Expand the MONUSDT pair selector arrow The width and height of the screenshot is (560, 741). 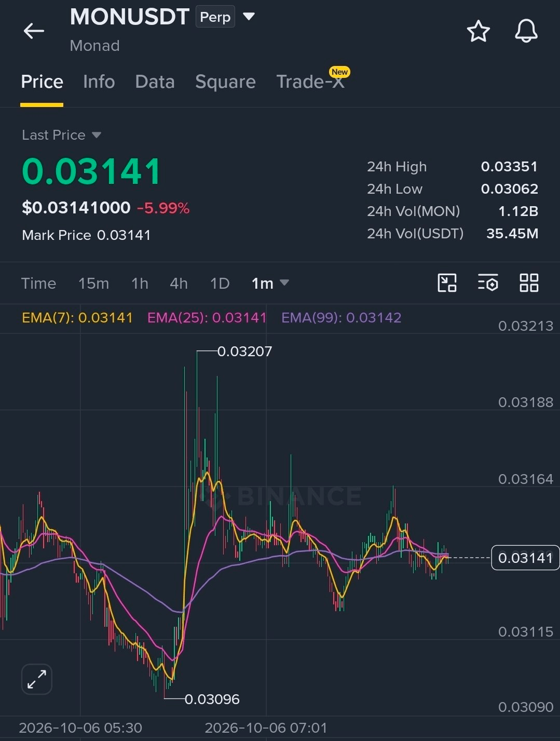[x=249, y=17]
